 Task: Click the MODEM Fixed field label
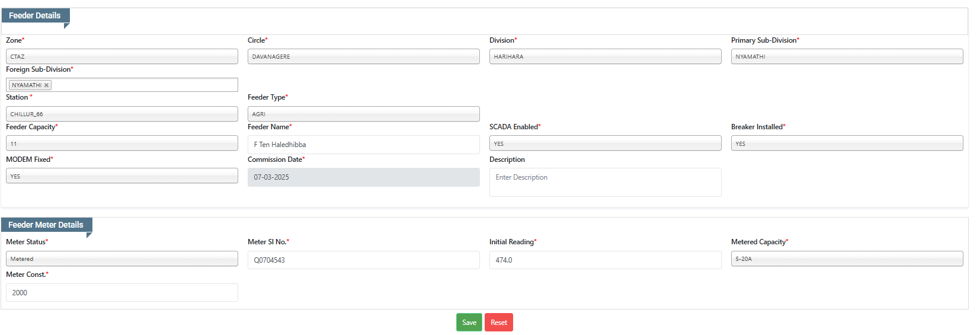coord(30,159)
